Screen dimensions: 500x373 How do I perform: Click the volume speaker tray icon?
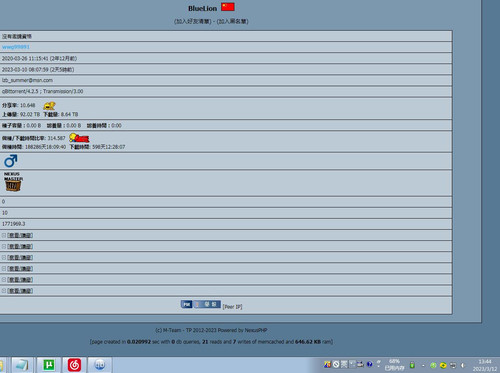(463, 365)
